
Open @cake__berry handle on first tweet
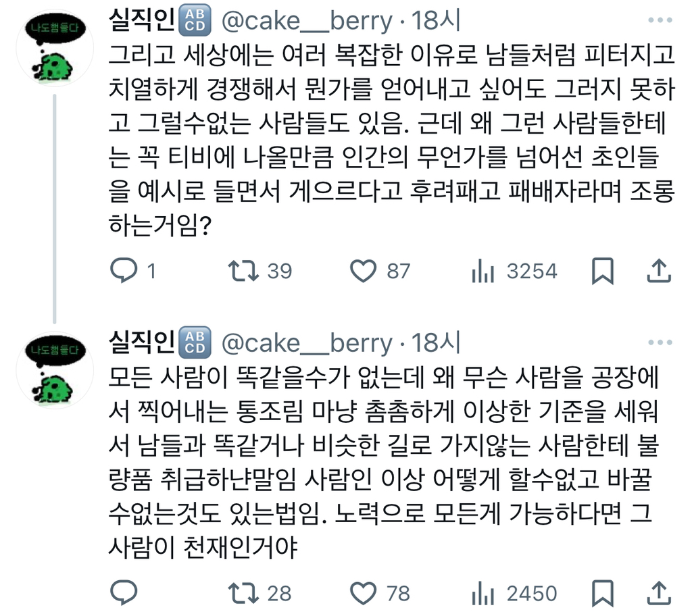click(307, 22)
